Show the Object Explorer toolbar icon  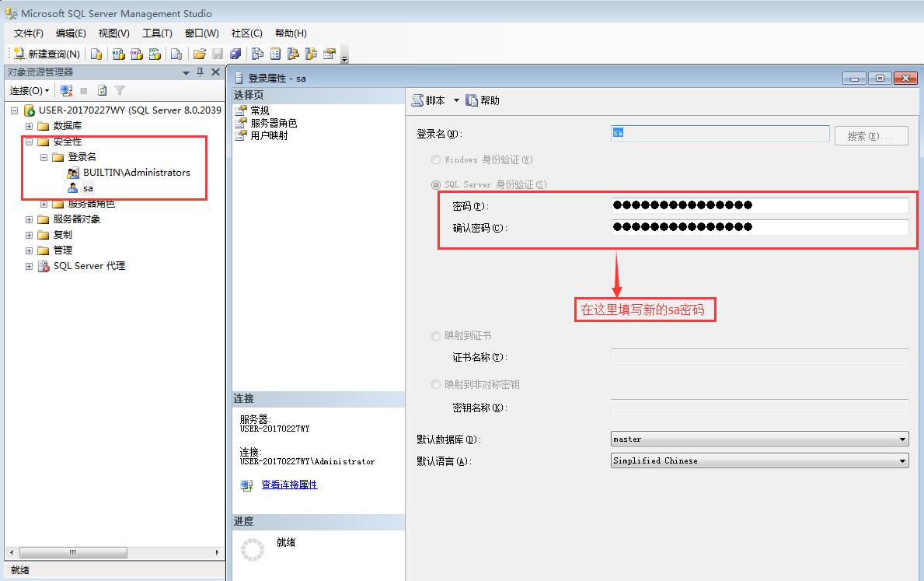pos(293,54)
